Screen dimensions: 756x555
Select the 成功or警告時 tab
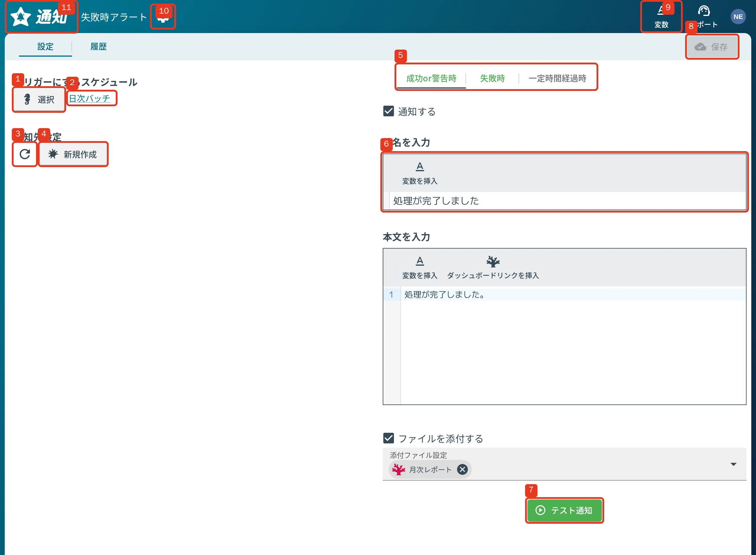click(431, 78)
